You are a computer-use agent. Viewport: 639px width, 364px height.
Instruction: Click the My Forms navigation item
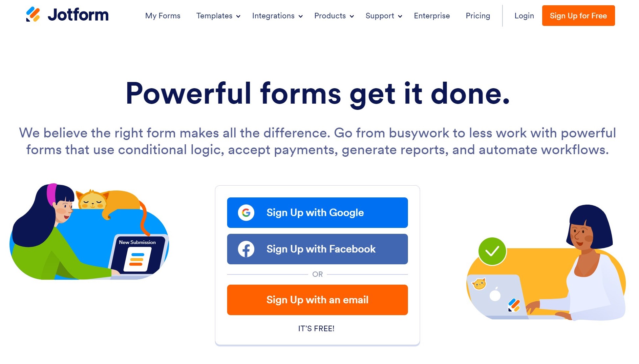163,16
